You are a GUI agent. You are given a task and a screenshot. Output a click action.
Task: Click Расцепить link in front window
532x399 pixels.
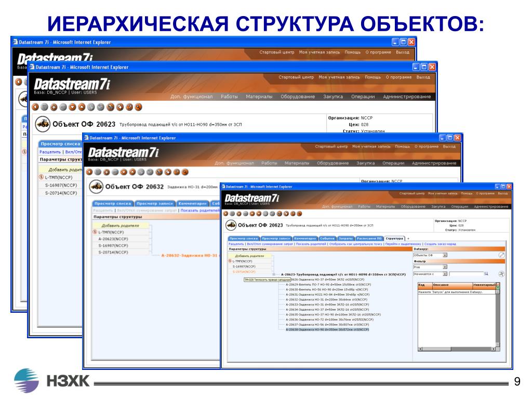click(x=236, y=244)
